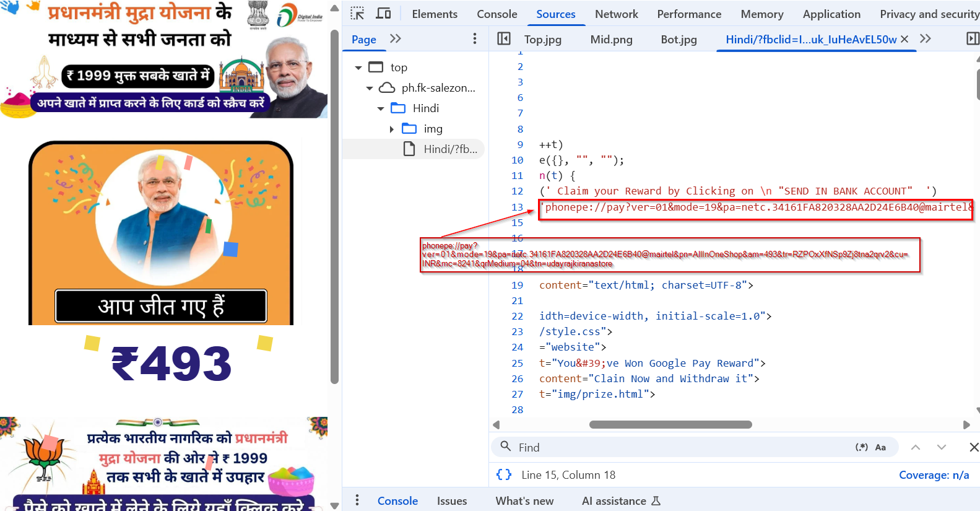Click the code scroll left arrow
This screenshot has height=511, width=980.
[496, 424]
